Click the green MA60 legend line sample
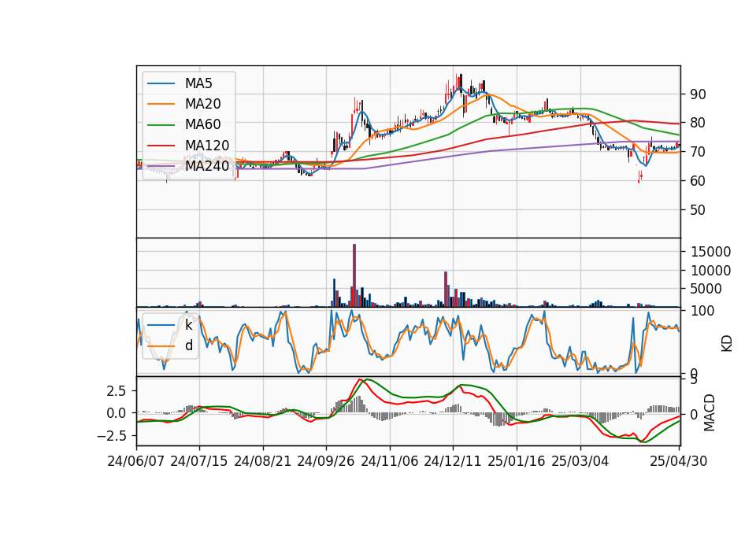Viewport: 756px width, 543px height. tap(161, 125)
